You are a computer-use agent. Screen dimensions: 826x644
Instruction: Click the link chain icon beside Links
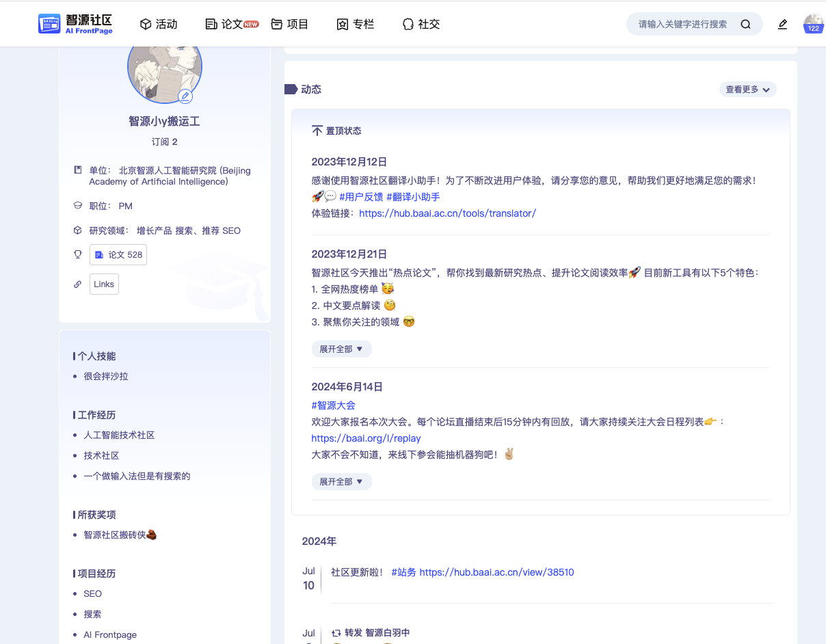coord(78,284)
